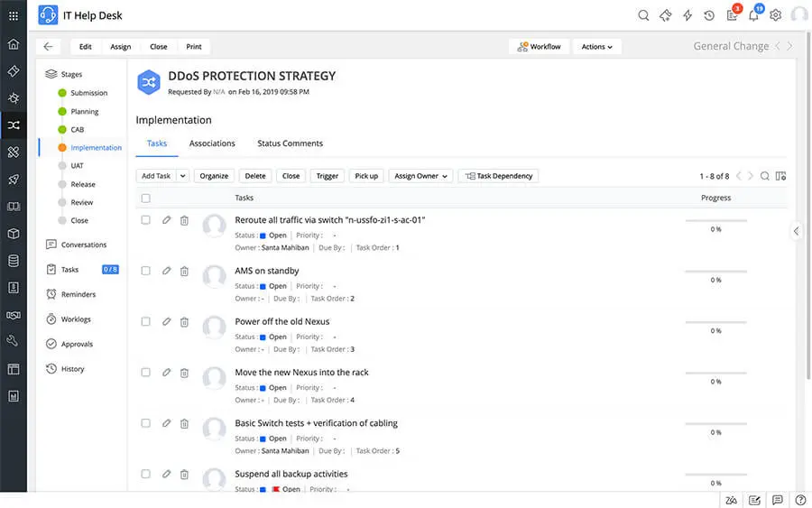Viewport: 812px width, 508px height.
Task: Open Requests ticket icon in sidebar
Action: tap(14, 71)
